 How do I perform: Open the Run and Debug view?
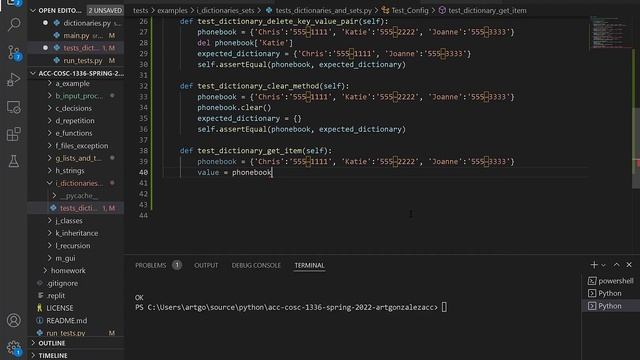(x=14, y=80)
